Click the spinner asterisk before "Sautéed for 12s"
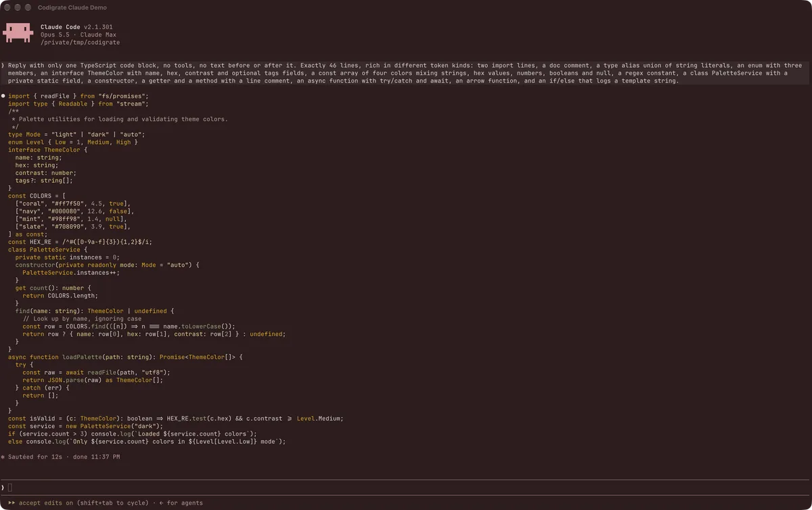812x510 pixels. coord(3,457)
